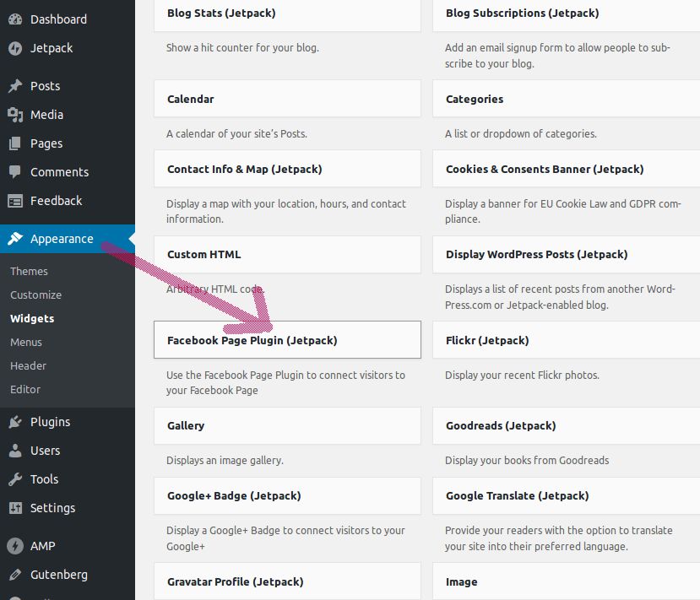Open the Users menu
This screenshot has height=600, width=700.
[x=68, y=451]
